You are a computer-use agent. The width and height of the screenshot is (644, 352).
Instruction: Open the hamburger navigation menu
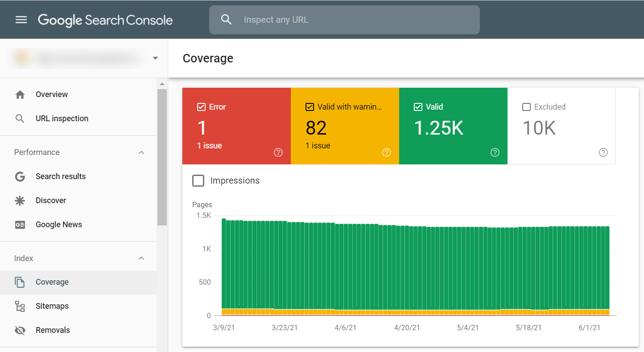(x=21, y=20)
